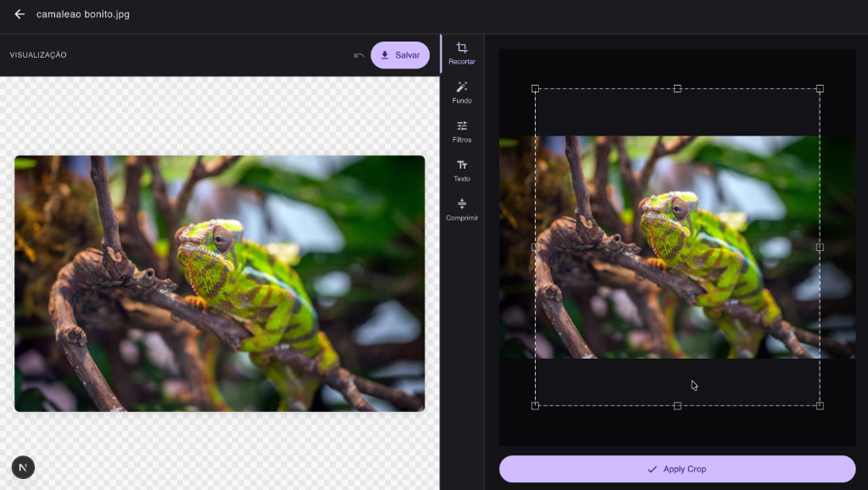Click the top-center crop handle
The height and width of the screenshot is (490, 868).
(x=677, y=88)
